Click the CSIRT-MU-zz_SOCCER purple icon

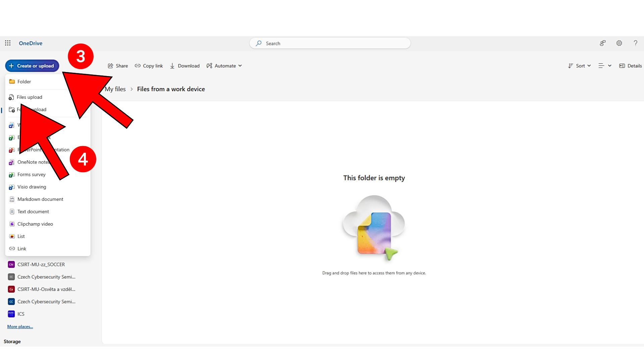(11, 264)
